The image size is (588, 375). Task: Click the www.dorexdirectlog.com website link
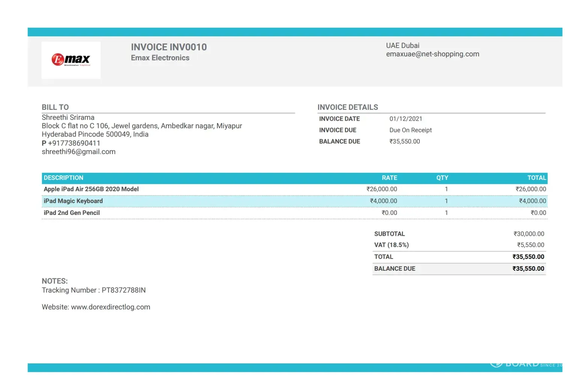point(110,307)
